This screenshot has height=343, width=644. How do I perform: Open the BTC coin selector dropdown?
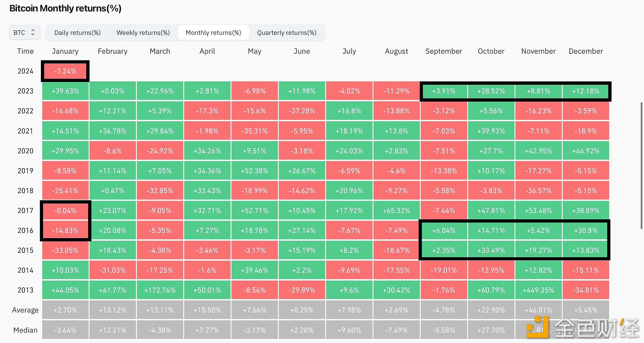[25, 32]
